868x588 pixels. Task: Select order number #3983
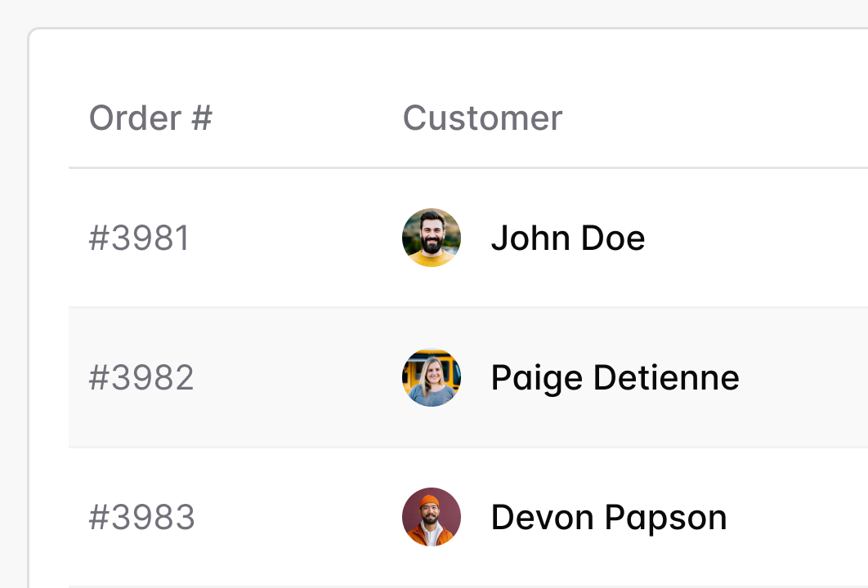coord(141,518)
